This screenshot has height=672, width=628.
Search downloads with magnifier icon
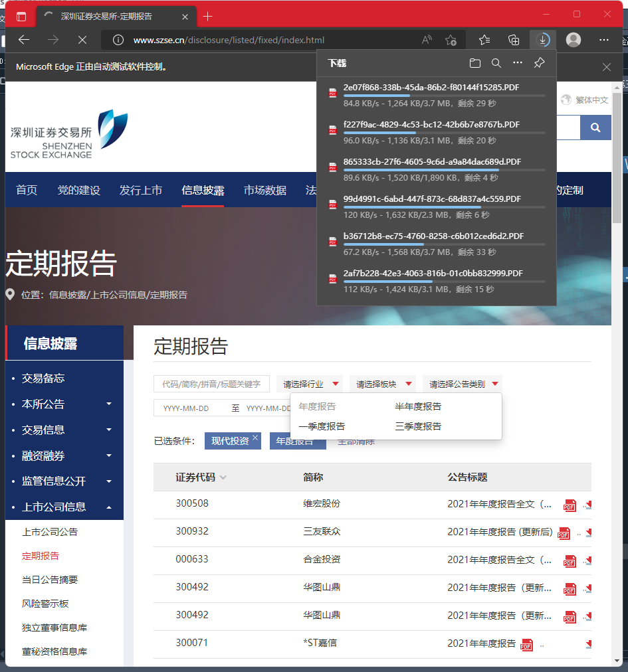point(496,63)
